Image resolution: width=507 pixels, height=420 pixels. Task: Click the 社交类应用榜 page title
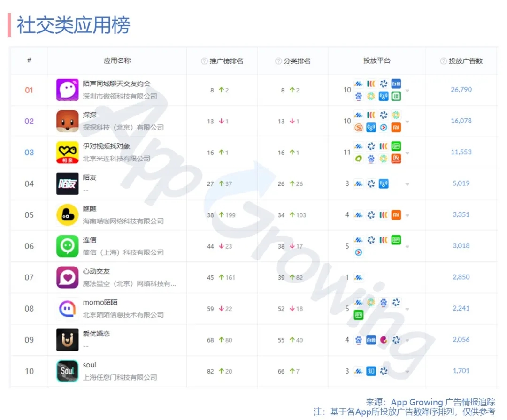click(x=73, y=25)
